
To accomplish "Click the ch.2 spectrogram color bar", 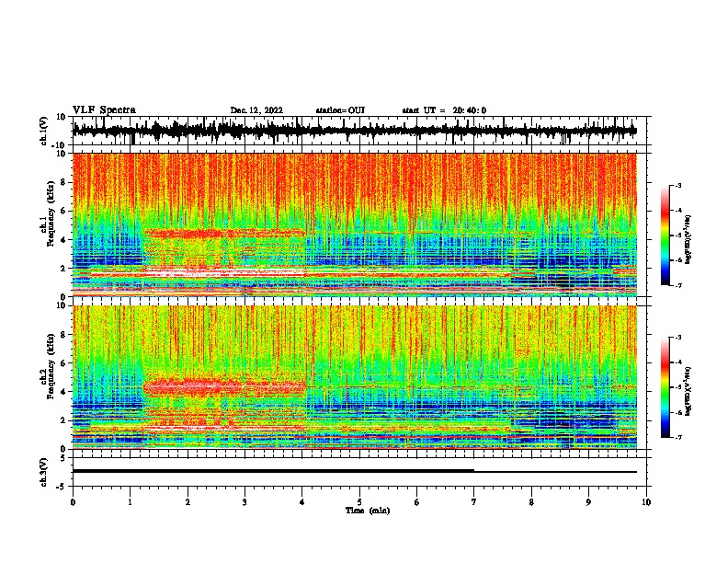I will 665,387.
